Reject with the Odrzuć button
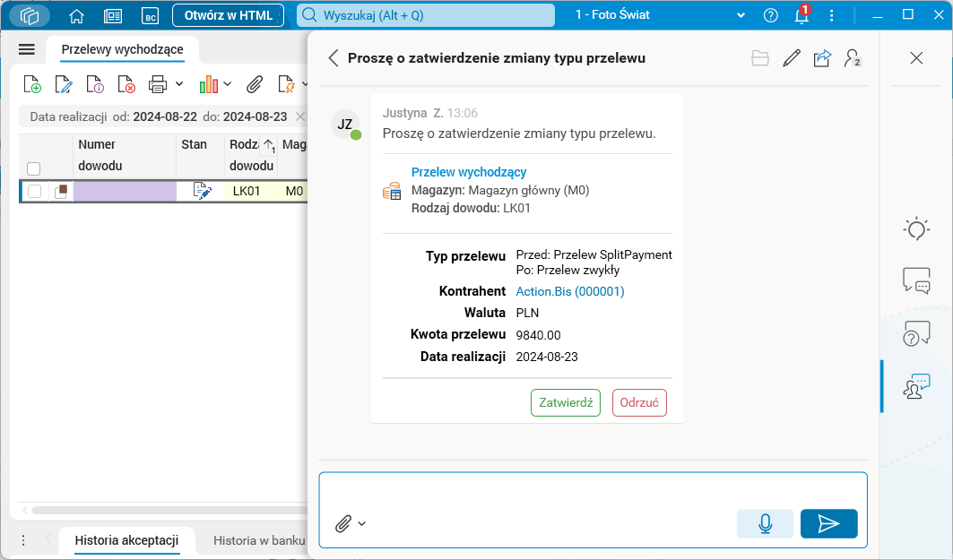Viewport: 953px width, 560px height. (639, 403)
